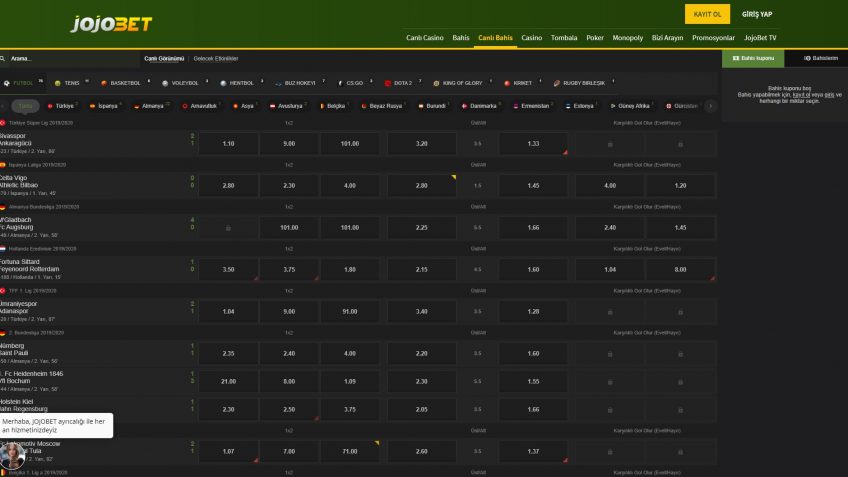Switch to Bahis kuponu tab
Screen dimensions: 848x477
click(753, 58)
